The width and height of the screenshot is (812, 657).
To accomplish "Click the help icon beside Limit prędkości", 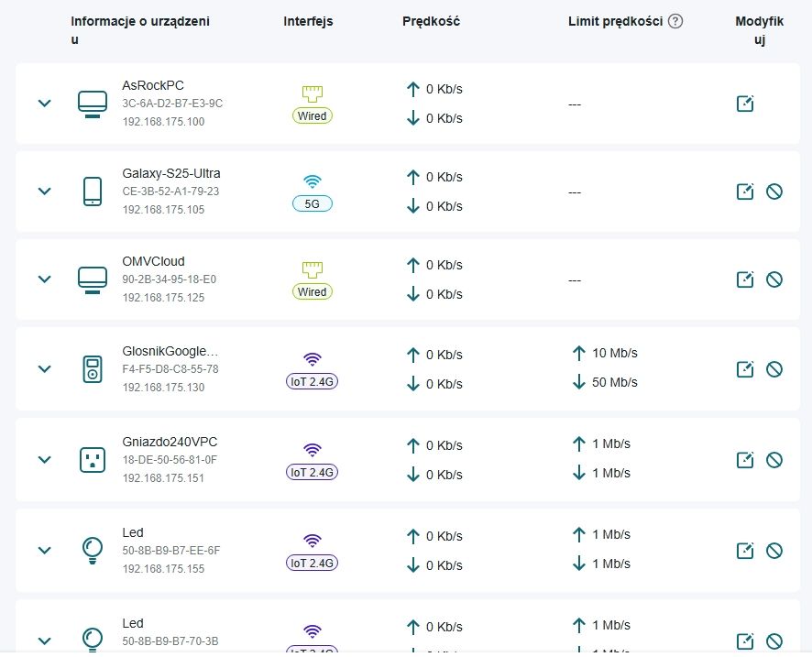I will 675,21.
